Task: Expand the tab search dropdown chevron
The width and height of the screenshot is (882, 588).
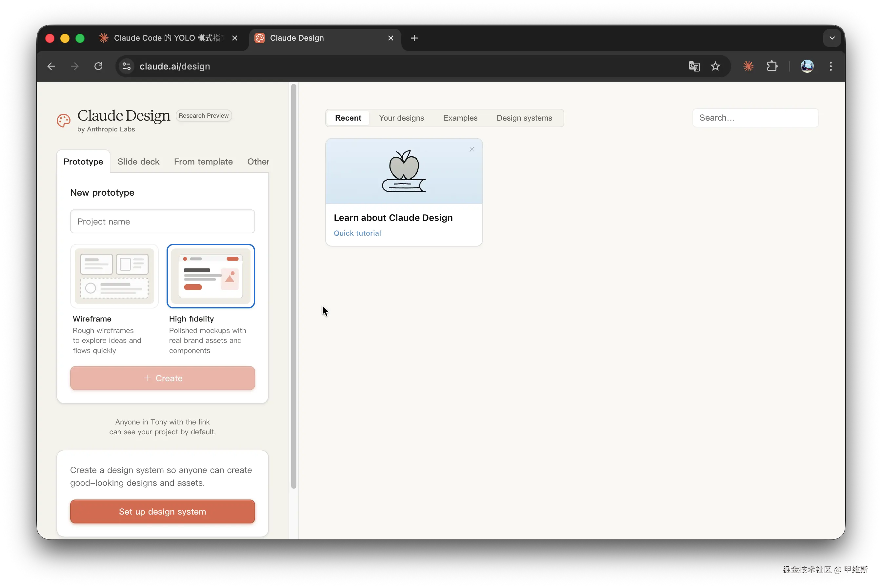Action: pyautogui.click(x=832, y=38)
